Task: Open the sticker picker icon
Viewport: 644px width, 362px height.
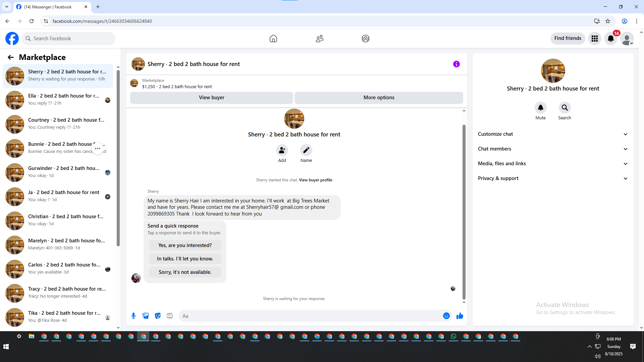Action: click(158, 316)
